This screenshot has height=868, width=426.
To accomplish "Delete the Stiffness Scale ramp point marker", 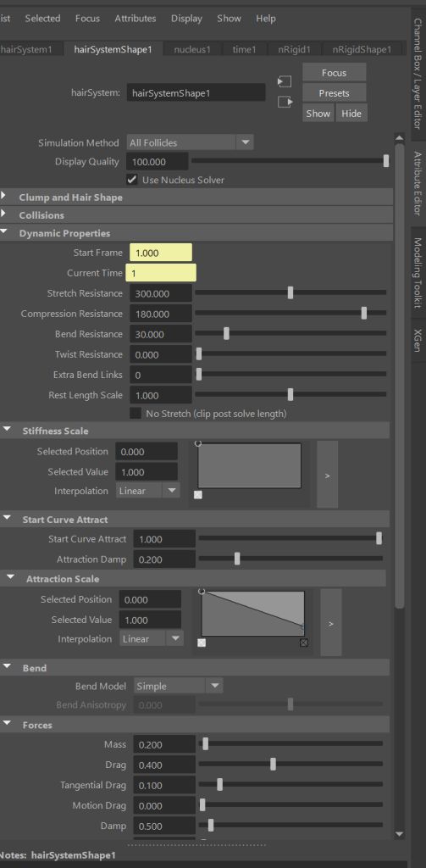I will coord(198,494).
